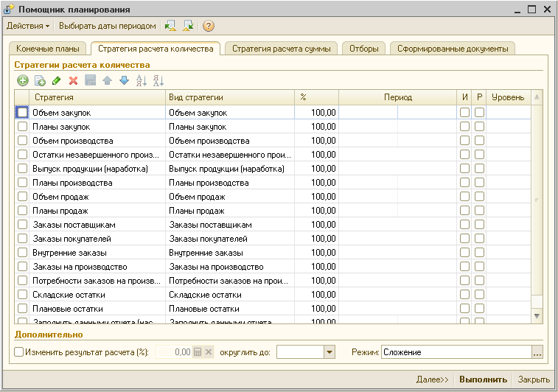
Task: Expand the округлить до dropdown
Action: (x=329, y=352)
